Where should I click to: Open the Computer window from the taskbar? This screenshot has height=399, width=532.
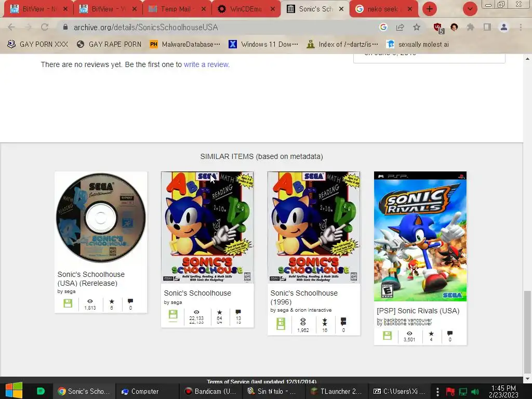coord(147,391)
